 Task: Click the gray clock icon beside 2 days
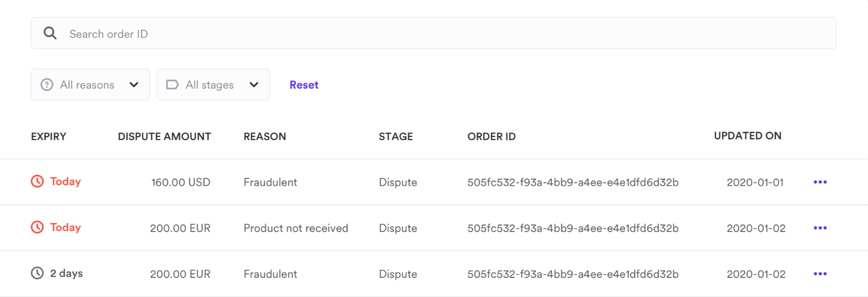pos(37,273)
